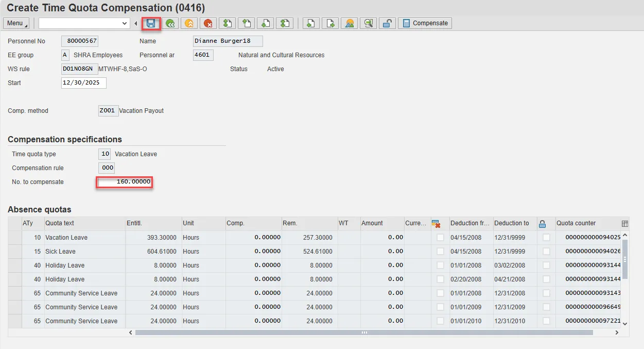Open the command field dropdown

(125, 23)
